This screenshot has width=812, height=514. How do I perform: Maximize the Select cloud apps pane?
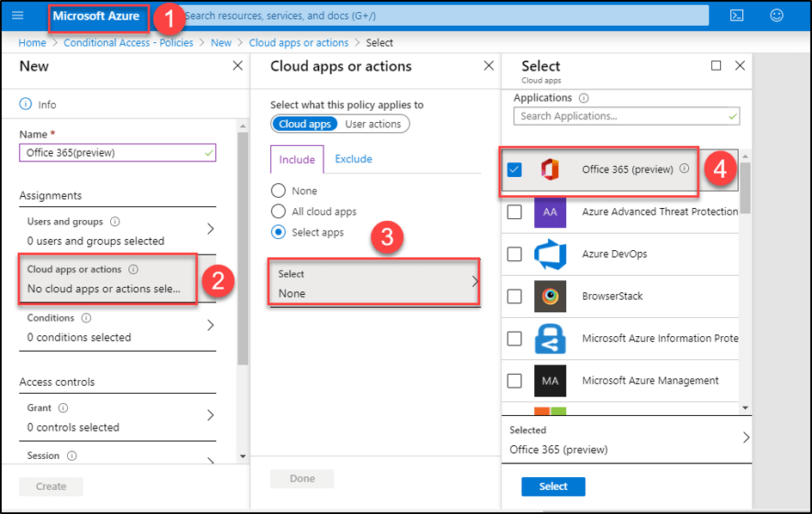(716, 66)
